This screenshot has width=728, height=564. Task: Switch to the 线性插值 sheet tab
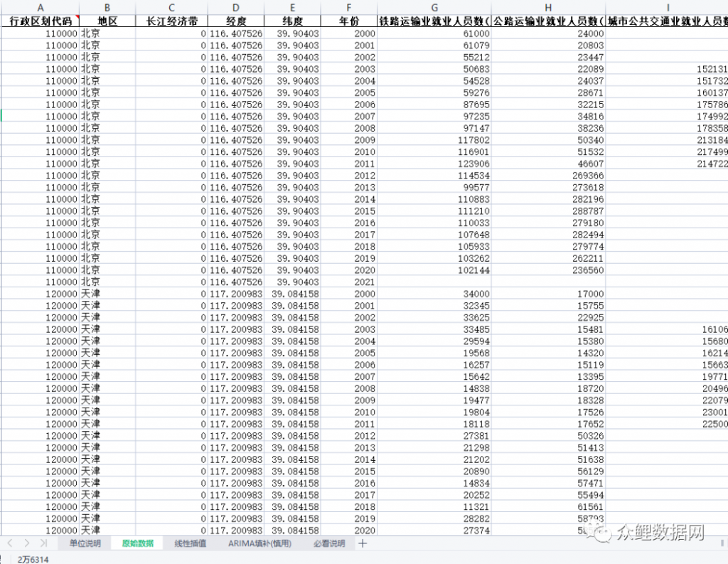[191, 543]
